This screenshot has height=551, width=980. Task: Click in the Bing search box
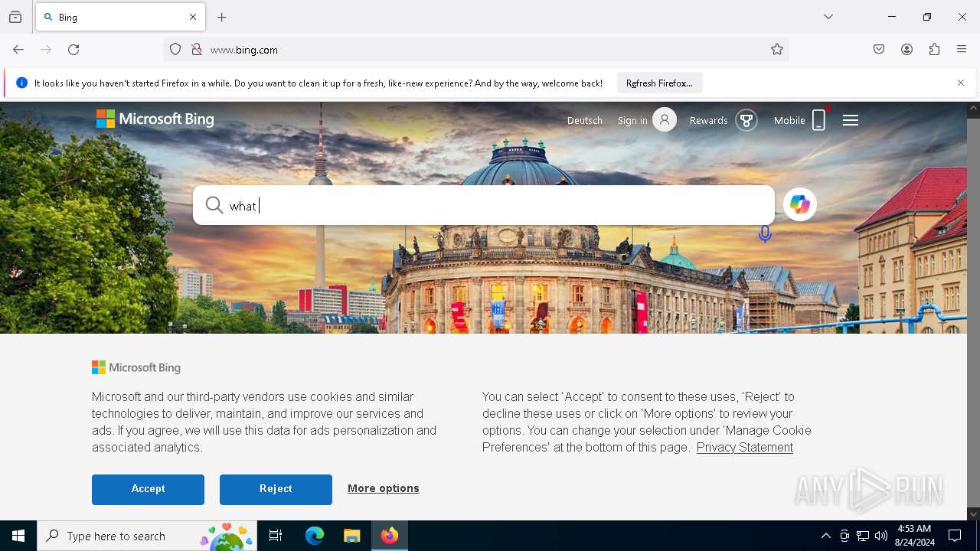pos(484,205)
